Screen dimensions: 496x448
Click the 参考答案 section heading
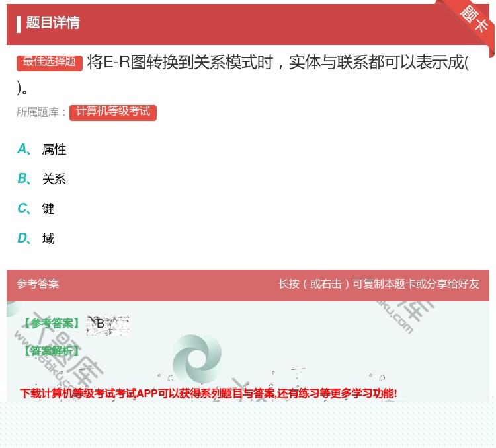(38, 284)
